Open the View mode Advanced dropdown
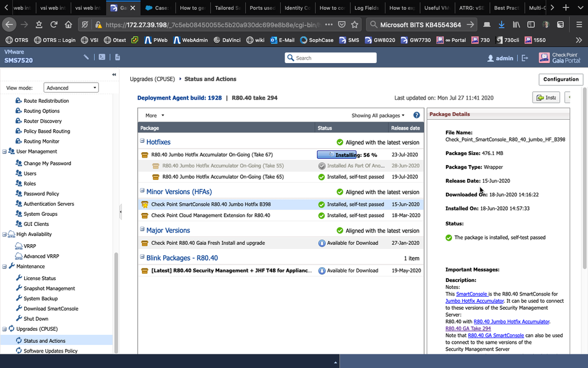This screenshot has height=368, width=588. tap(71, 87)
